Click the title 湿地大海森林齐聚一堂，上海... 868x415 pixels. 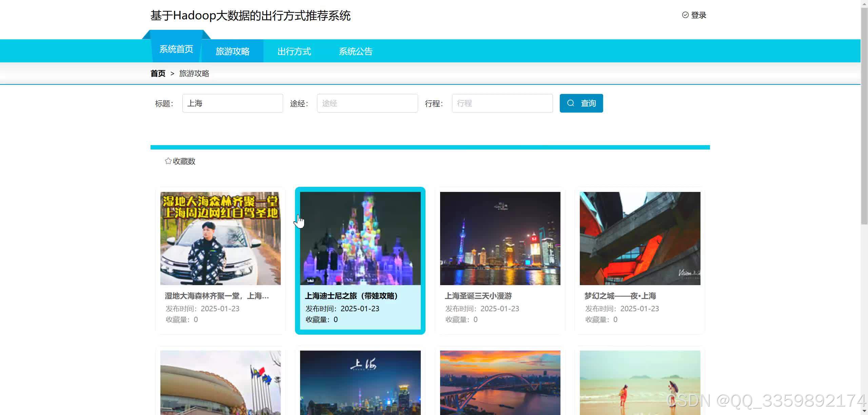coord(217,296)
